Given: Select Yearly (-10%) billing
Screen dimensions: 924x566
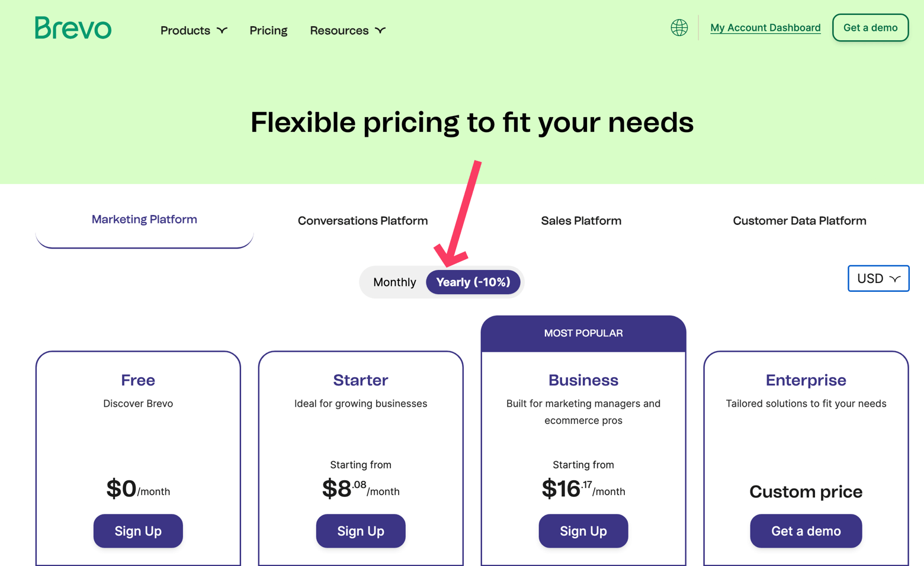Looking at the screenshot, I should [473, 282].
